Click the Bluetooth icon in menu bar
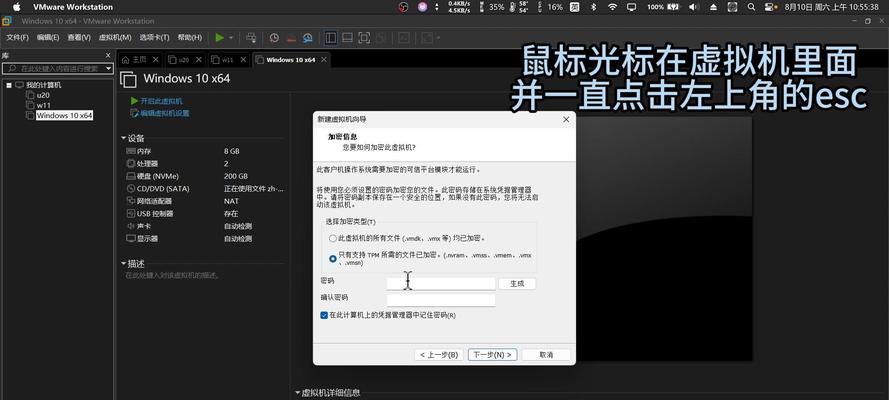Screen dimensions: 889x400 [594, 7]
